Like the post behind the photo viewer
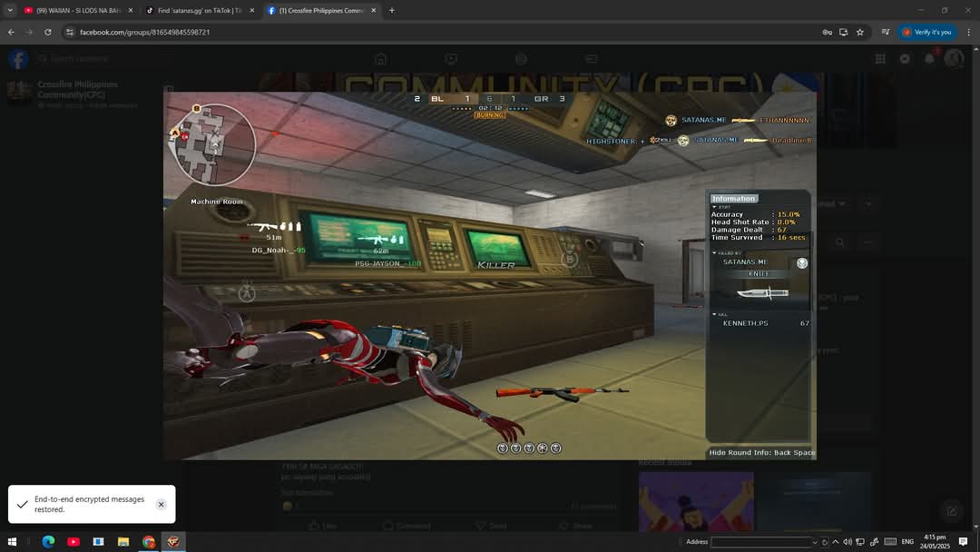Viewport: 980px width, 552px height. (x=322, y=526)
